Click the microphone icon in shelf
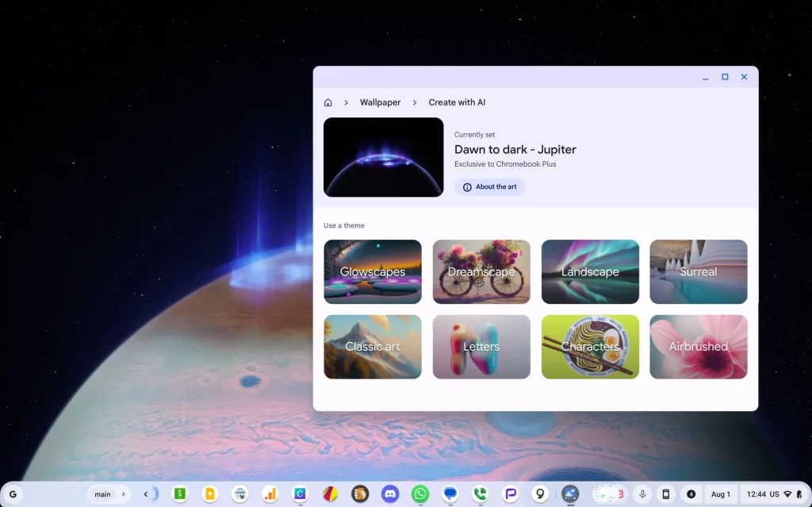The image size is (812, 507). pyautogui.click(x=642, y=494)
